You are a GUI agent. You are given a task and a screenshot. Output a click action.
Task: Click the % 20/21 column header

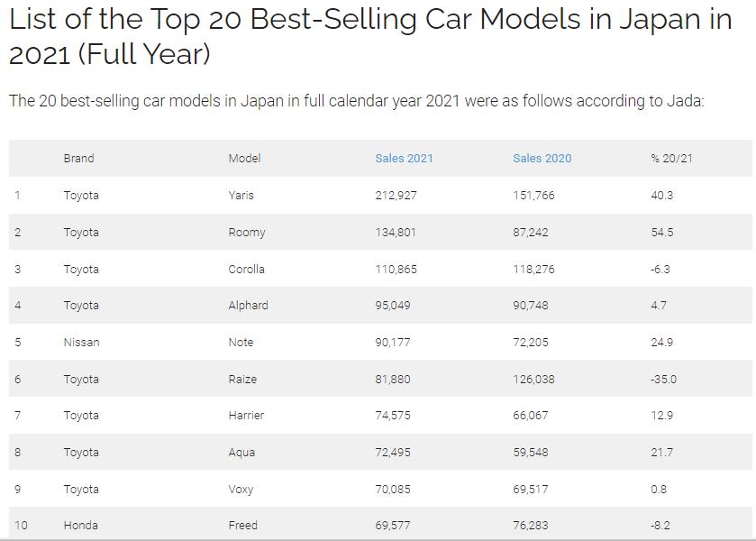click(671, 158)
